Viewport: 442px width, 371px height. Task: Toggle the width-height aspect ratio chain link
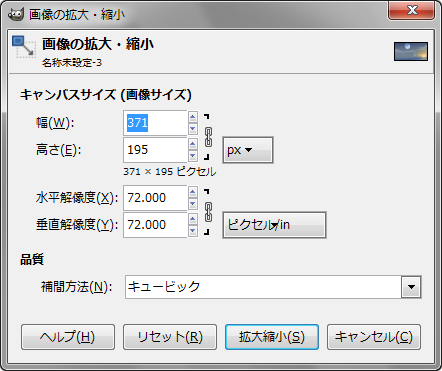pyautogui.click(x=208, y=137)
